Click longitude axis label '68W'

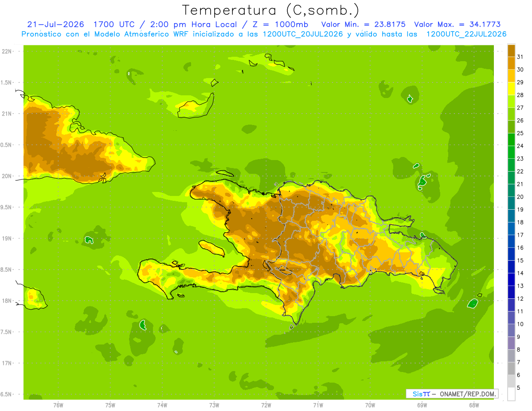474,405
